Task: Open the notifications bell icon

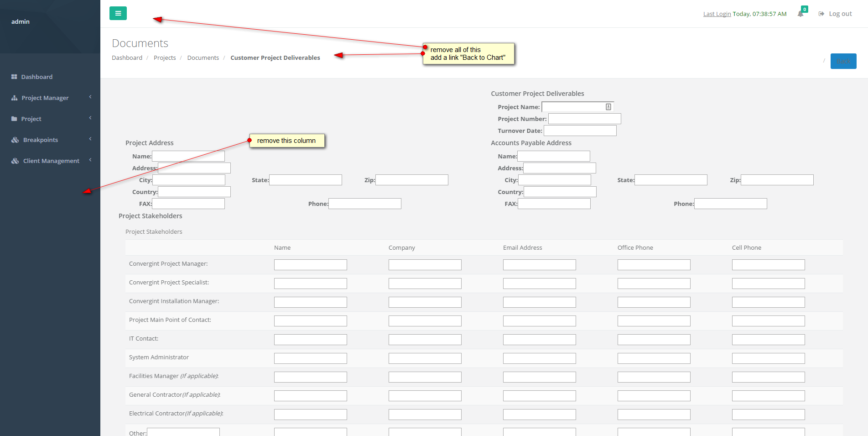Action: click(800, 14)
